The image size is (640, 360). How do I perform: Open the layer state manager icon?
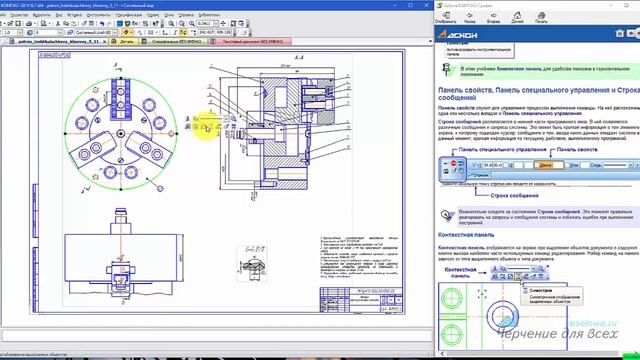click(x=70, y=32)
